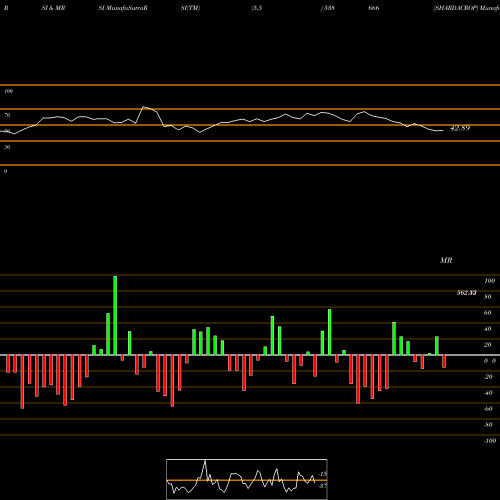Click the tallest green bar in MR histogram
The image size is (500, 500).
point(115,315)
